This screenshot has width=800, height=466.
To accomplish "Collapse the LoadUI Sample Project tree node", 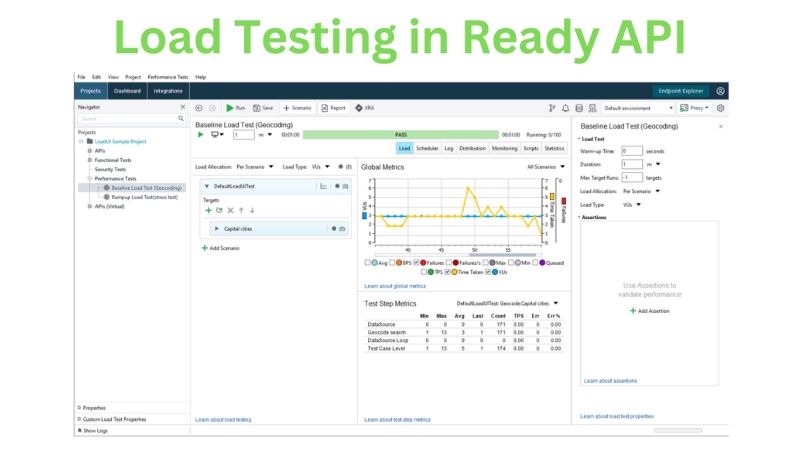I will coord(81,141).
